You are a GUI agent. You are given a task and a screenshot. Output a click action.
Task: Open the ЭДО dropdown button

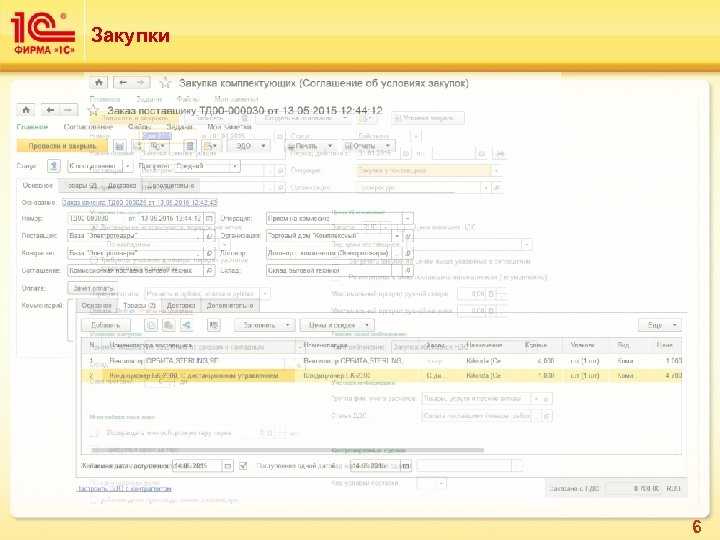251,146
